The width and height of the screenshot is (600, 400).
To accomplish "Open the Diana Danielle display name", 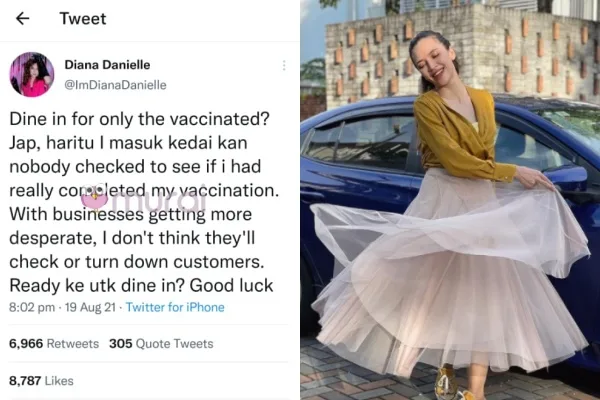I will [x=107, y=65].
